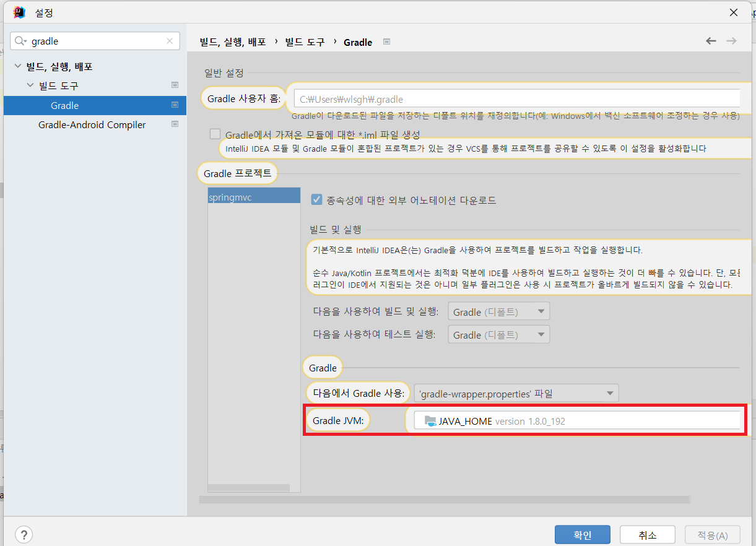Image resolution: width=756 pixels, height=546 pixels.
Task: Go back with the left arrow icon
Action: [711, 41]
